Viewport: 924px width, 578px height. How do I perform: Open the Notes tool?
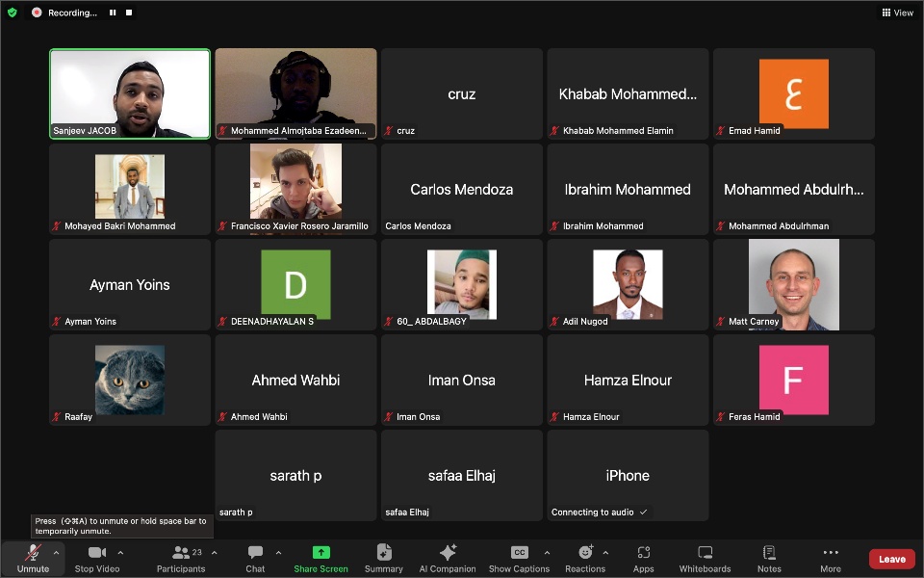point(769,558)
